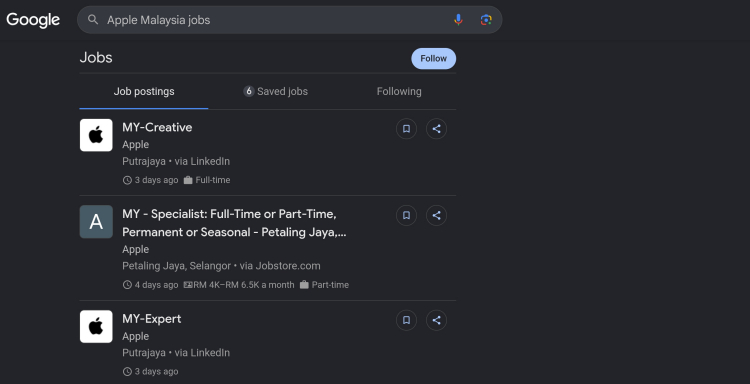Click 'Putrajaya • via LinkedIn' under MY-Creative
Viewport: 750px width, 384px height.
(x=176, y=161)
